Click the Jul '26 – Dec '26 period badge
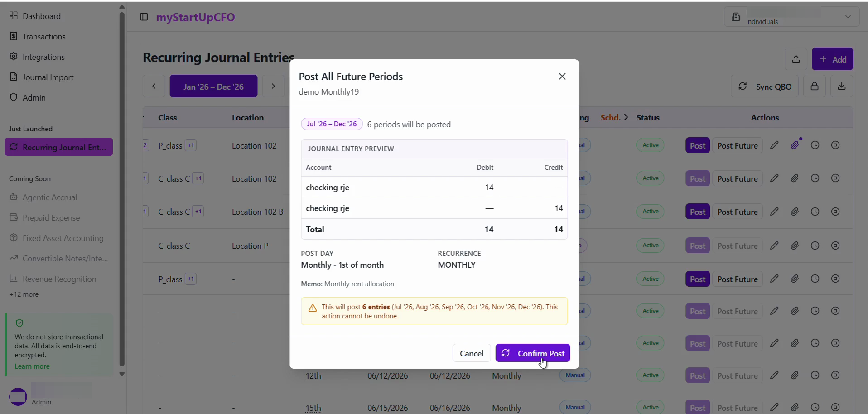This screenshot has height=414, width=868. [332, 124]
